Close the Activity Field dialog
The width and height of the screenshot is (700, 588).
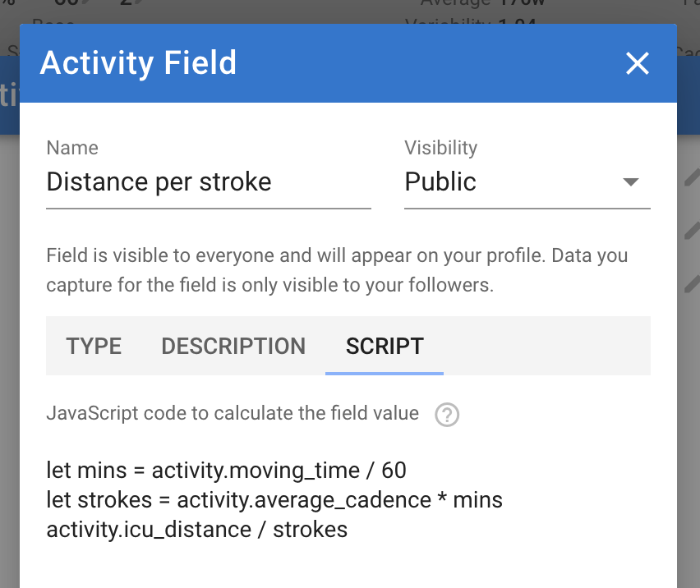tap(637, 63)
